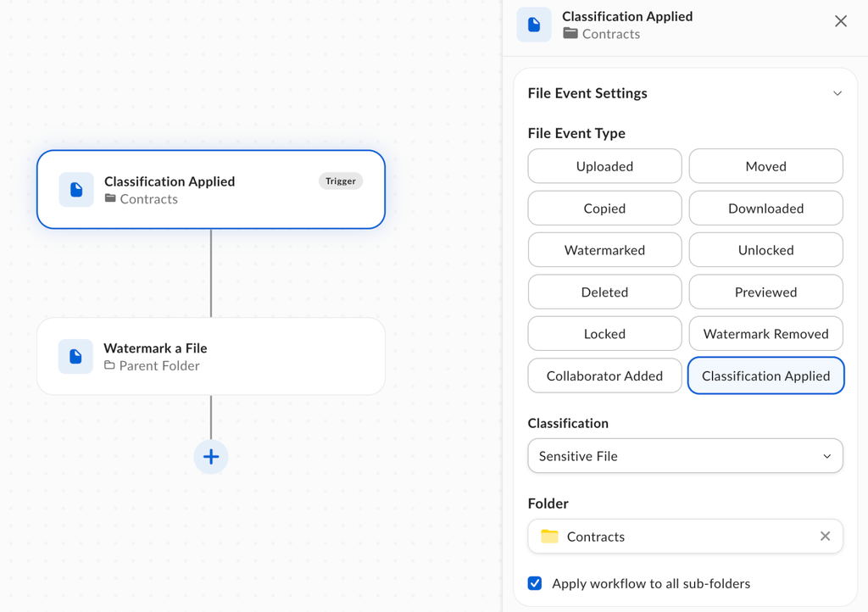Click Contracts text in the trigger node

click(149, 199)
